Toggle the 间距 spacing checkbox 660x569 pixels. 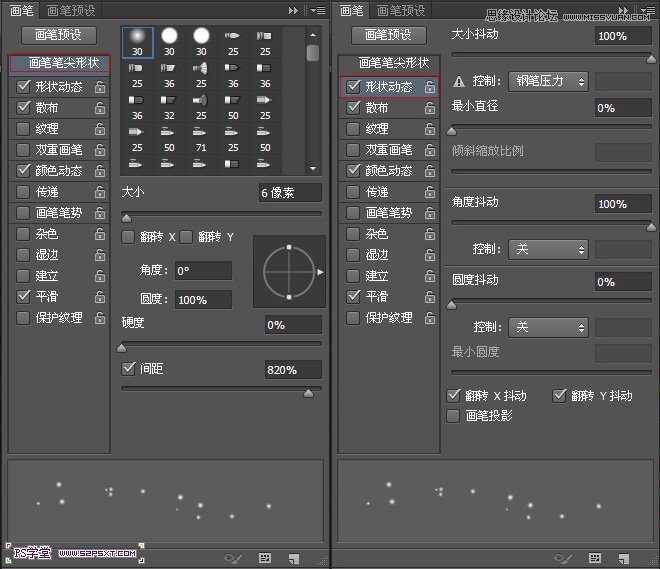pos(128,369)
